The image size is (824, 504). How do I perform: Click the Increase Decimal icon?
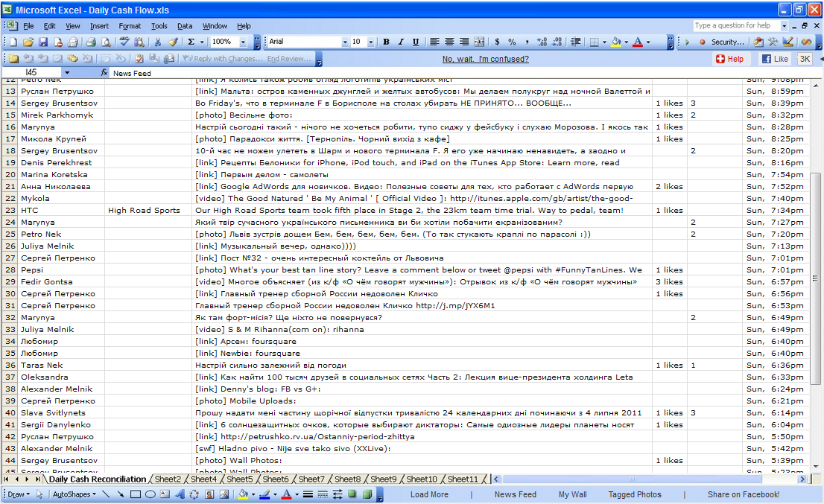(542, 42)
